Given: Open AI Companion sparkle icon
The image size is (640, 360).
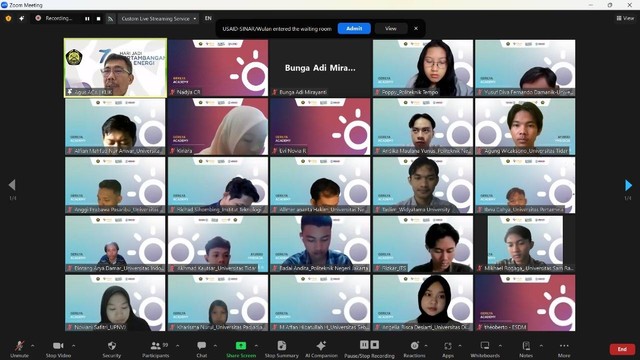Looking at the screenshot, I should tap(321, 346).
